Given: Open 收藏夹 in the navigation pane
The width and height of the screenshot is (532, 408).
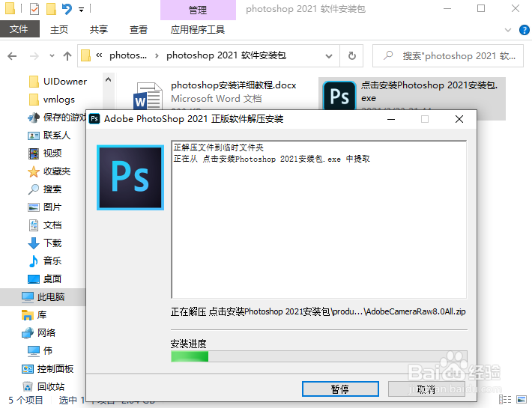Looking at the screenshot, I should point(49,171).
